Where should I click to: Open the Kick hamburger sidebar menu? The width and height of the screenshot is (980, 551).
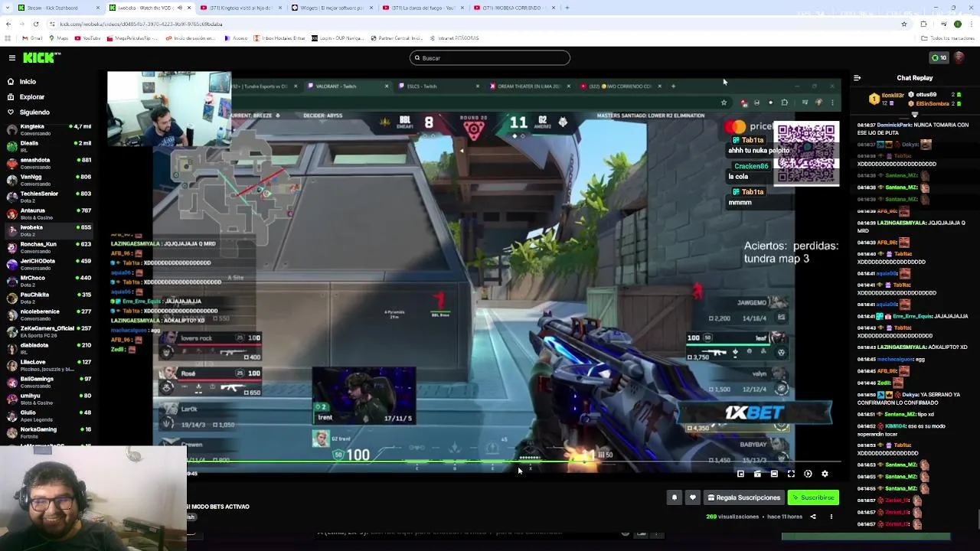[x=12, y=58]
